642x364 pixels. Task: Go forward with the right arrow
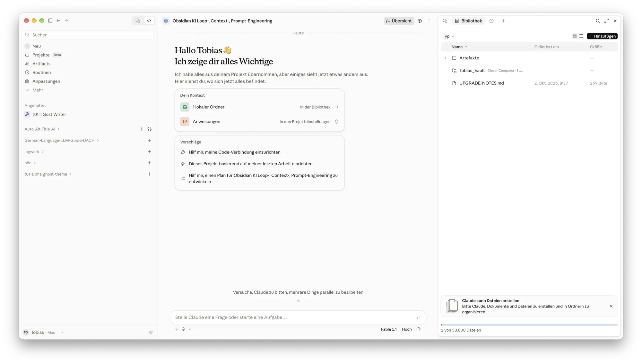point(66,21)
